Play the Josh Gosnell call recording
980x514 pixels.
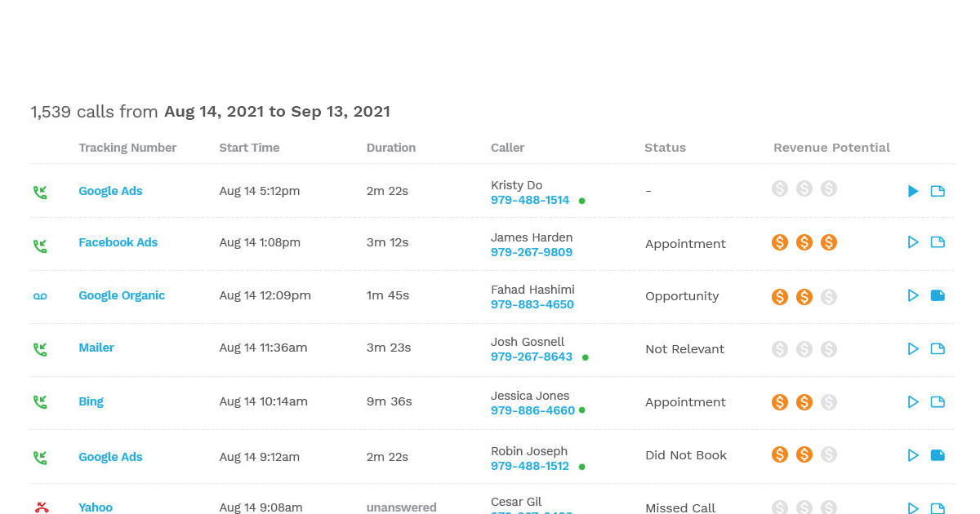point(913,348)
